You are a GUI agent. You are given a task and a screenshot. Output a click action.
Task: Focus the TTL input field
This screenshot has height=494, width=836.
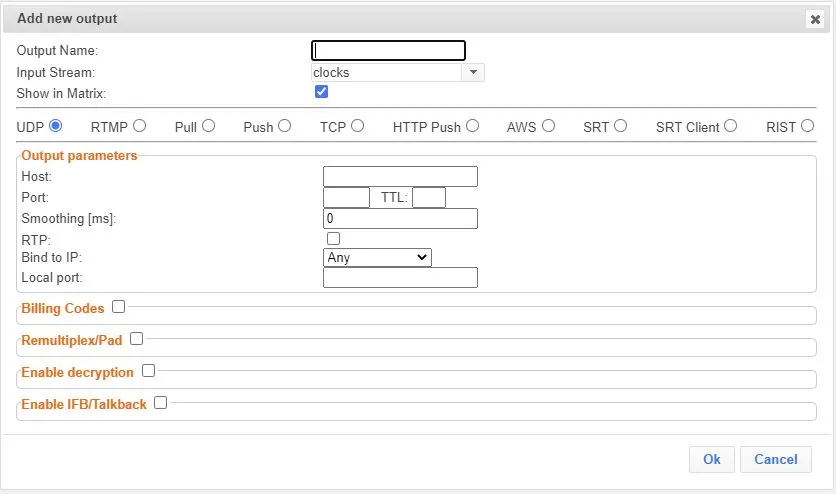429,198
